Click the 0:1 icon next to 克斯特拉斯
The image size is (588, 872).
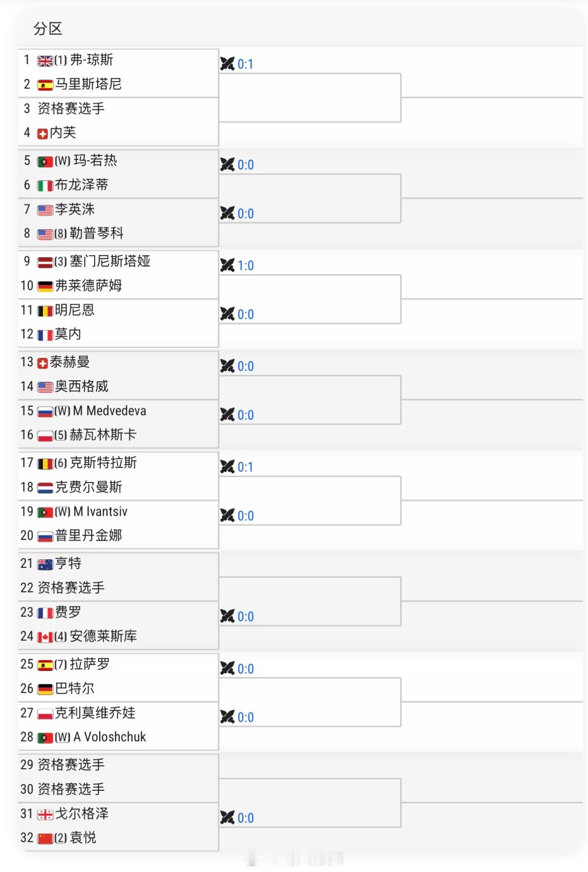(x=235, y=466)
